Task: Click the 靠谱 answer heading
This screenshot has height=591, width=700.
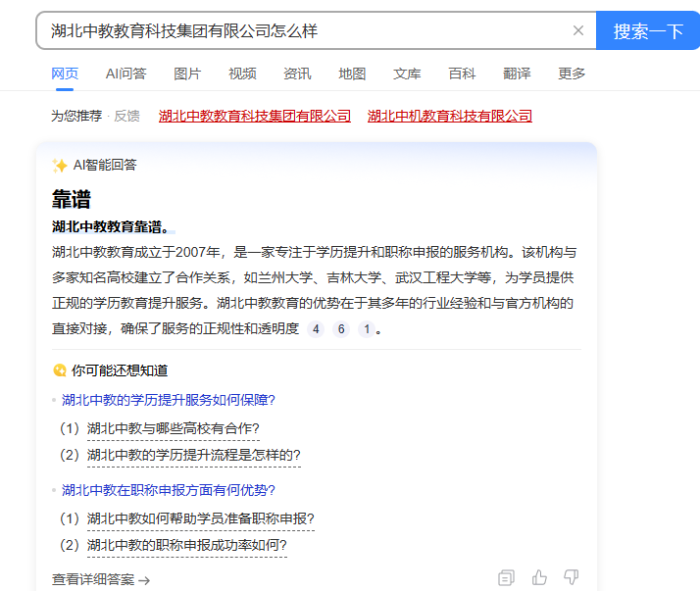Action: click(72, 200)
